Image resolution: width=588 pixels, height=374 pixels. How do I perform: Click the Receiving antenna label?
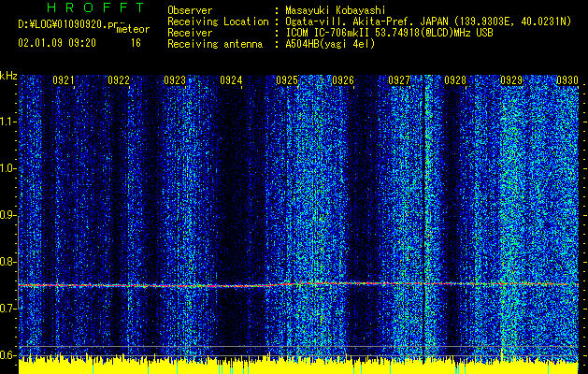[215, 44]
